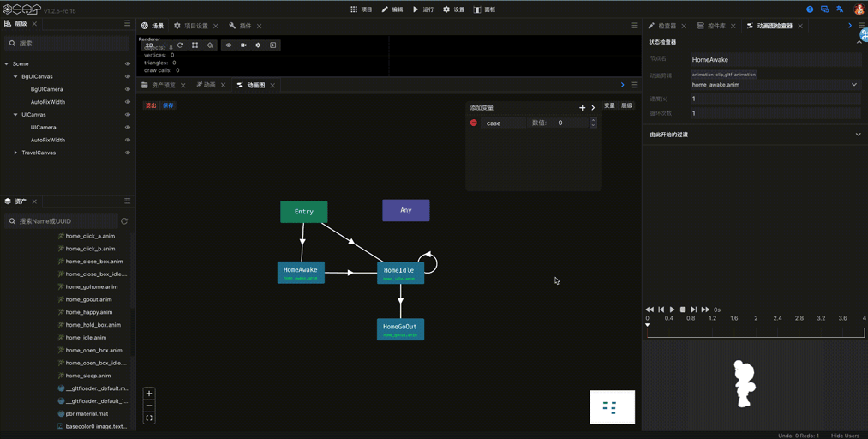Stop the animation preview playback
This screenshot has width=868, height=439.
[683, 310]
